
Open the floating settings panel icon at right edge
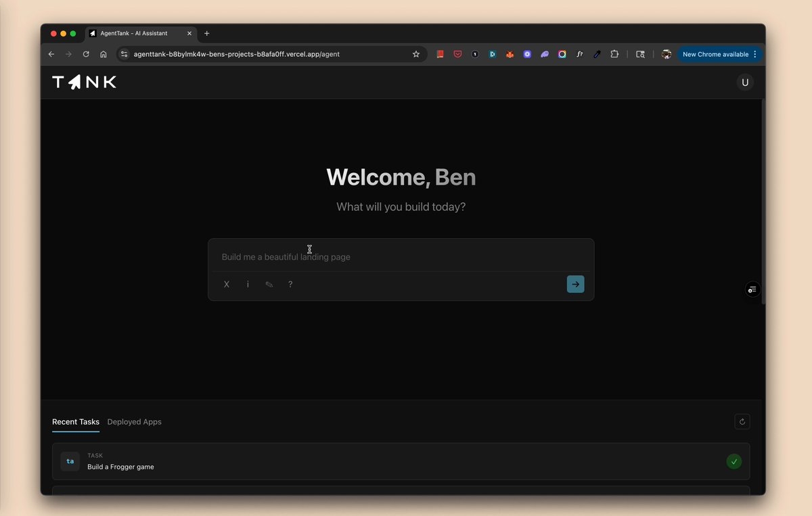click(x=752, y=289)
